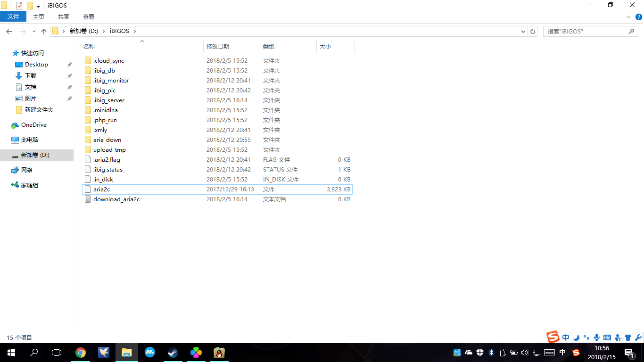Switch to the 共享 ribbon tab
The width and height of the screenshot is (644, 362).
click(64, 16)
